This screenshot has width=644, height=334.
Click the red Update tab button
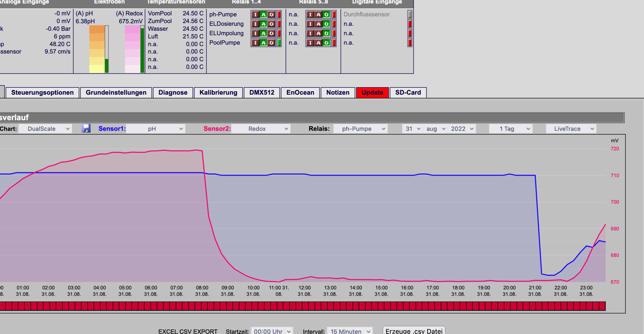pyautogui.click(x=372, y=92)
